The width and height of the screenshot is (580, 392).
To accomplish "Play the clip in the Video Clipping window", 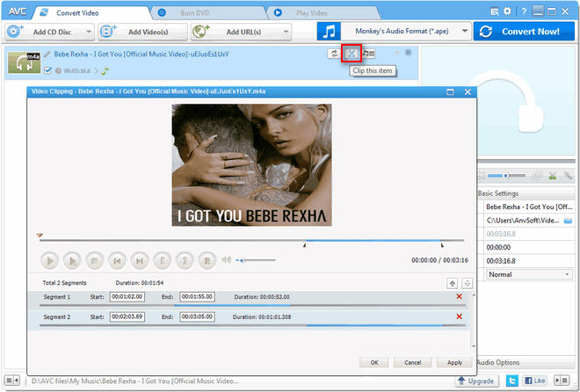I will [x=49, y=261].
